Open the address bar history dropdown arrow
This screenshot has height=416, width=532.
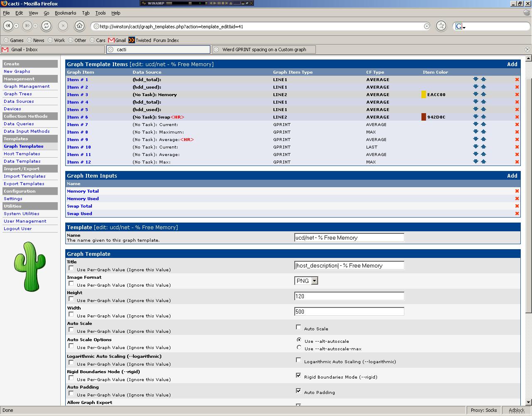[x=426, y=26]
